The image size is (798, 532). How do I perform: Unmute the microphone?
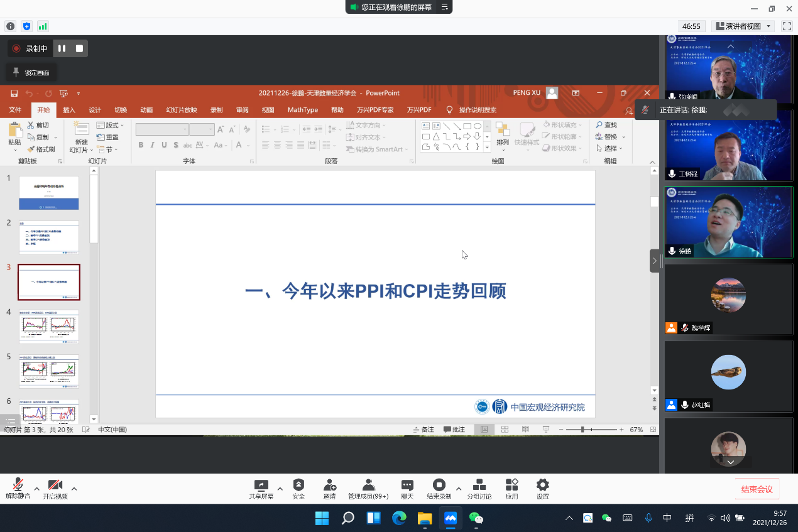click(18, 486)
